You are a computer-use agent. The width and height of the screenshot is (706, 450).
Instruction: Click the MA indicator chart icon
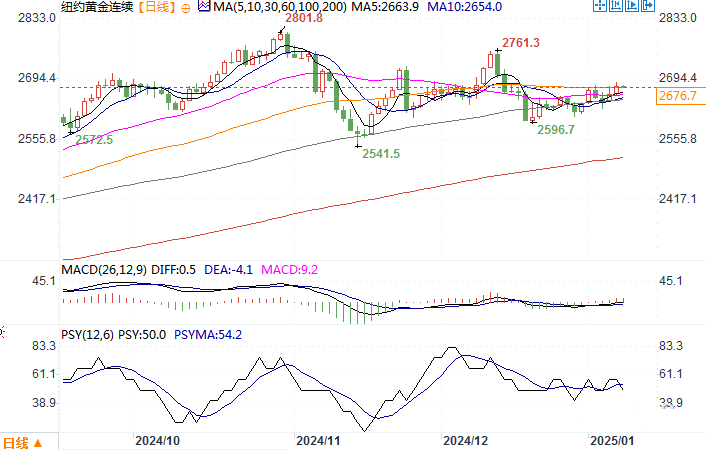pyautogui.click(x=204, y=6)
